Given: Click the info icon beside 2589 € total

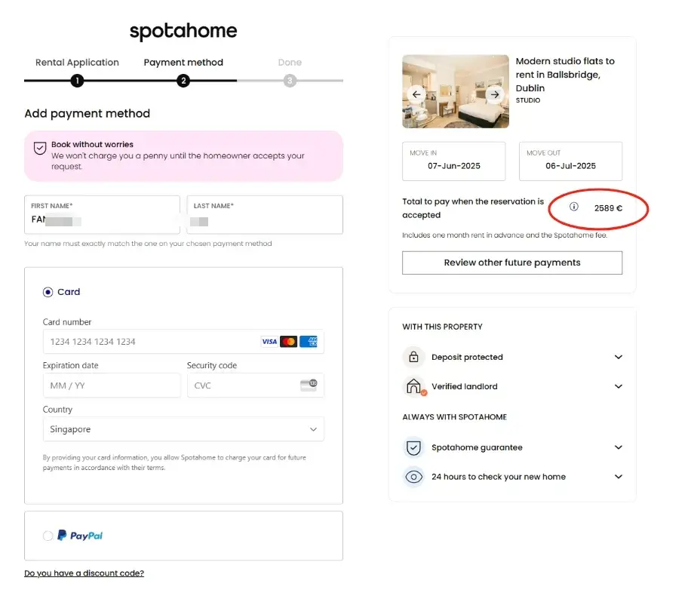Looking at the screenshot, I should tap(573, 207).
